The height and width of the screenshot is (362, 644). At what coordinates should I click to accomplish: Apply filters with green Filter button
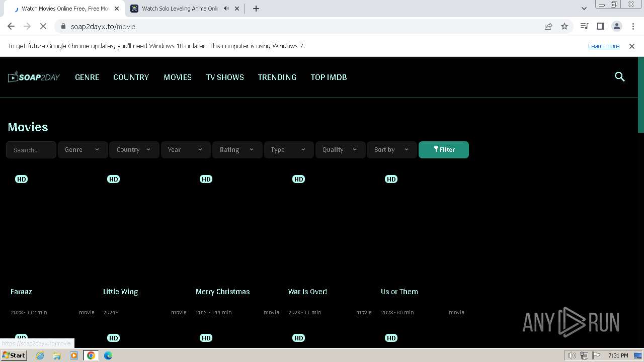point(444,150)
